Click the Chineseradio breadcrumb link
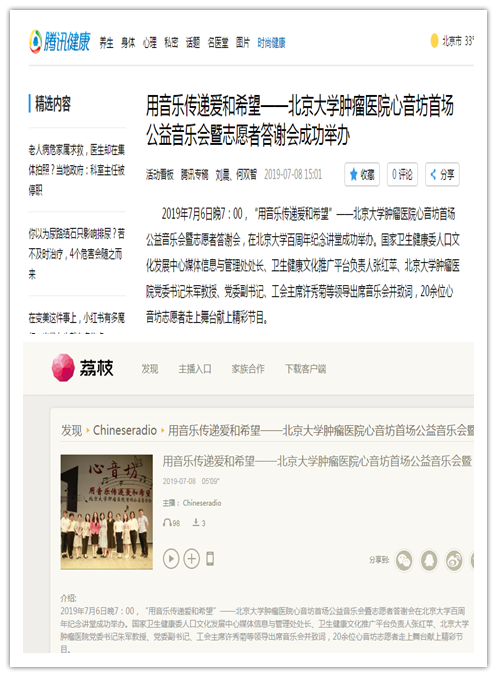The width and height of the screenshot is (497, 677). coord(125,430)
